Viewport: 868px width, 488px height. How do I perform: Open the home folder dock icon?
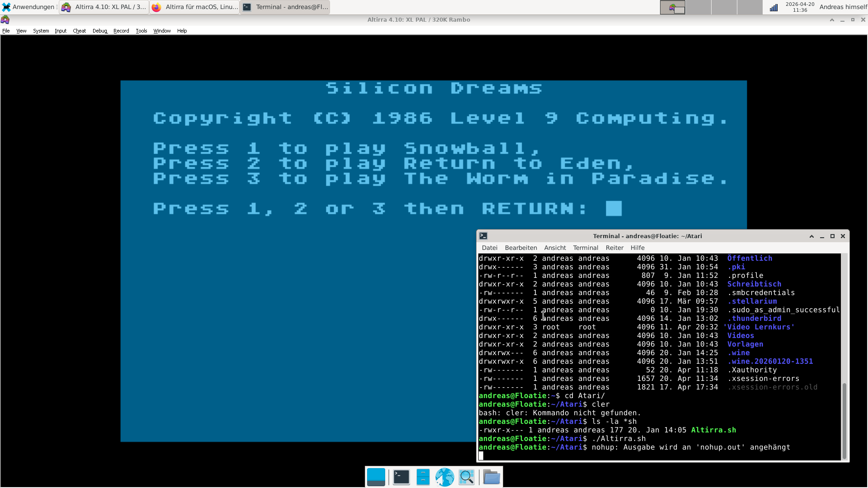(491, 477)
